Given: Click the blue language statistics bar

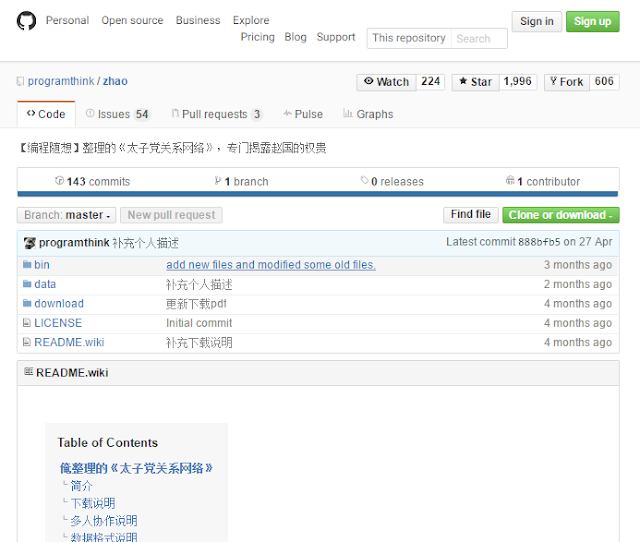Looking at the screenshot, I should coord(318,194).
